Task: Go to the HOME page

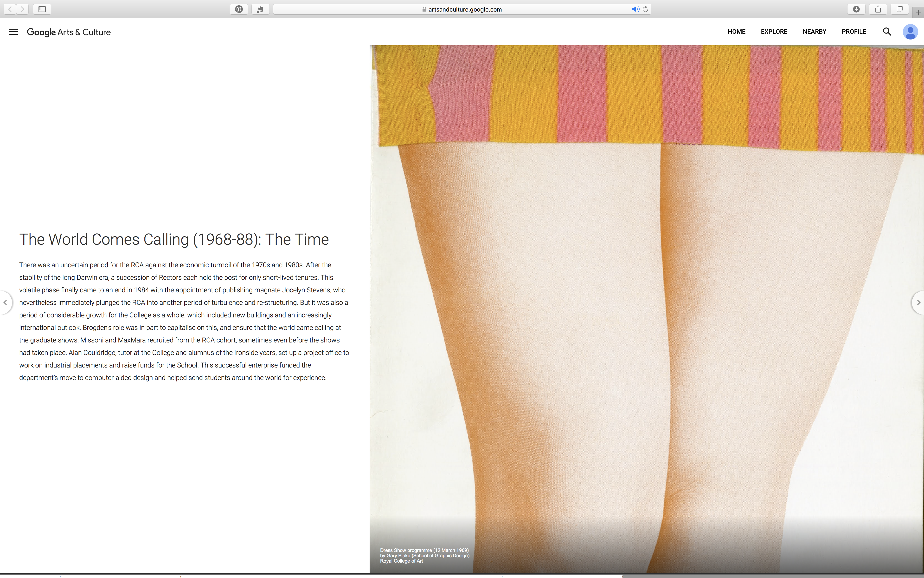Action: 737,32
